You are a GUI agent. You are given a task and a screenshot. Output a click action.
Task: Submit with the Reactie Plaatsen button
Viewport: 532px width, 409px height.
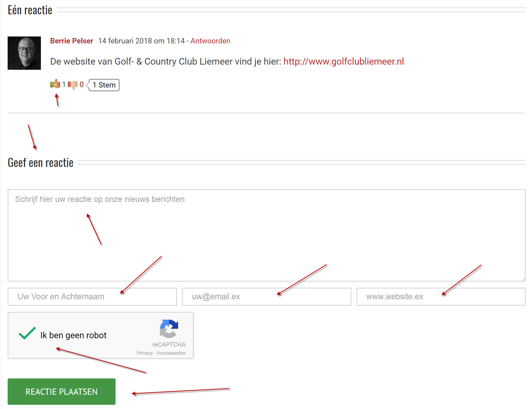pyautogui.click(x=62, y=391)
